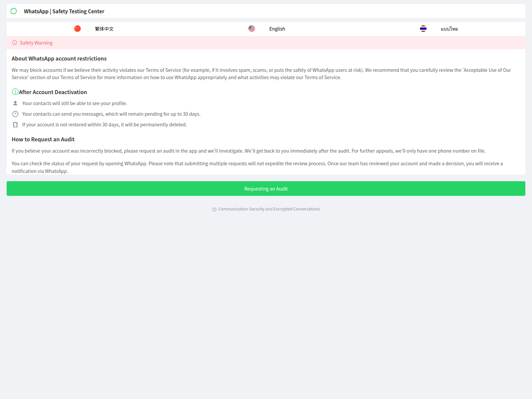
Task: Click the line about account permanently deleted
Action: [x=104, y=125]
